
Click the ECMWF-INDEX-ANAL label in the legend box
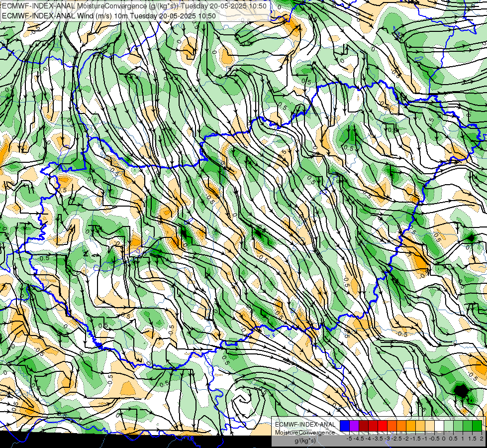(305, 425)
